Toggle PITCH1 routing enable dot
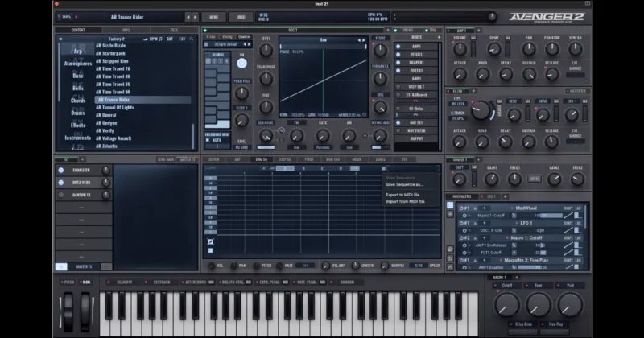This screenshot has height=338, width=644. pyautogui.click(x=398, y=55)
